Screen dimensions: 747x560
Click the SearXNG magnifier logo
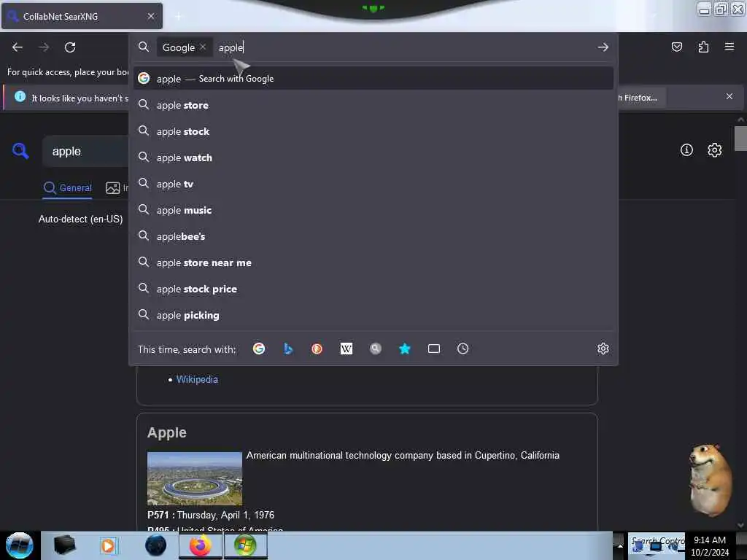20,151
